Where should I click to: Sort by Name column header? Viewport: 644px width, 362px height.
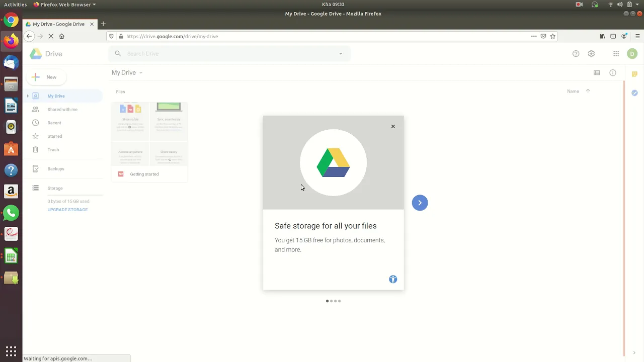pyautogui.click(x=573, y=92)
